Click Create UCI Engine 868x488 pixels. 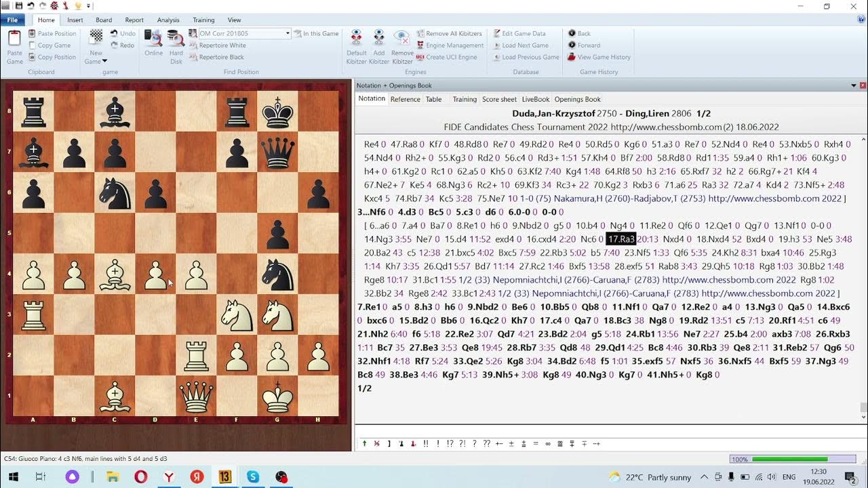446,57
